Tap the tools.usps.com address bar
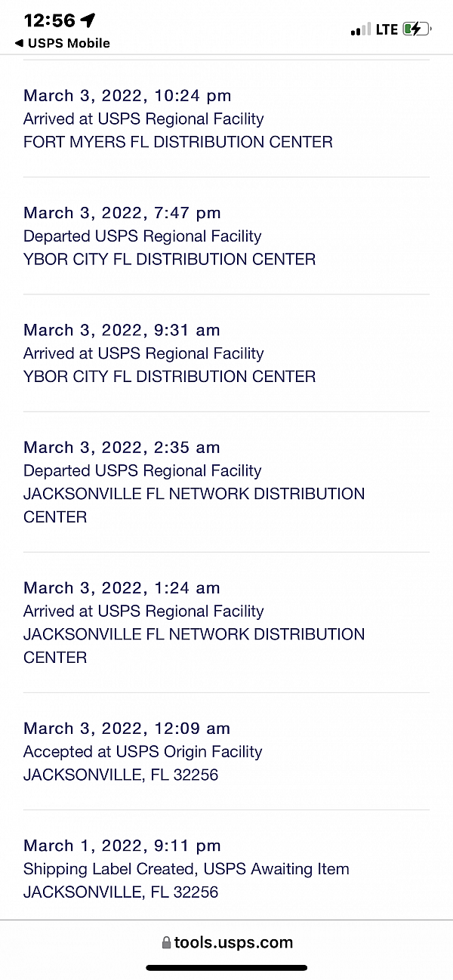Screen dimensions: 453x980 point(233,942)
